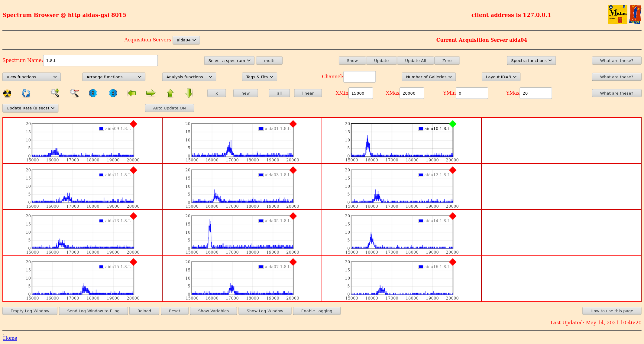Viewport: 644px width, 344px height.
Task: Open the View functions menu
Action: (x=31, y=77)
